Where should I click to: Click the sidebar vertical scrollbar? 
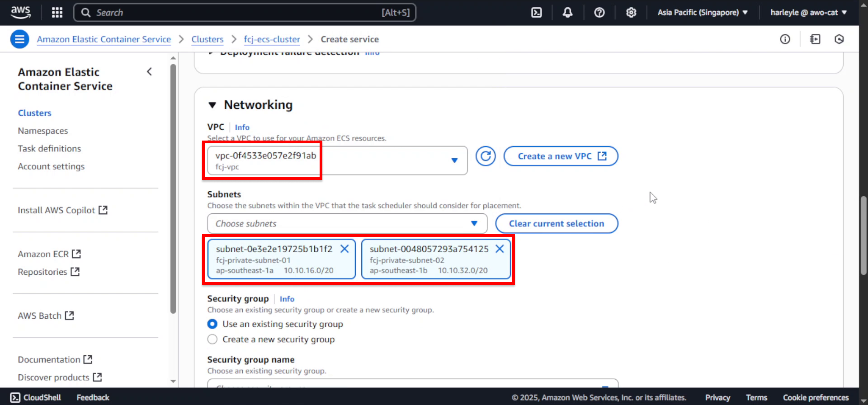[x=173, y=189]
